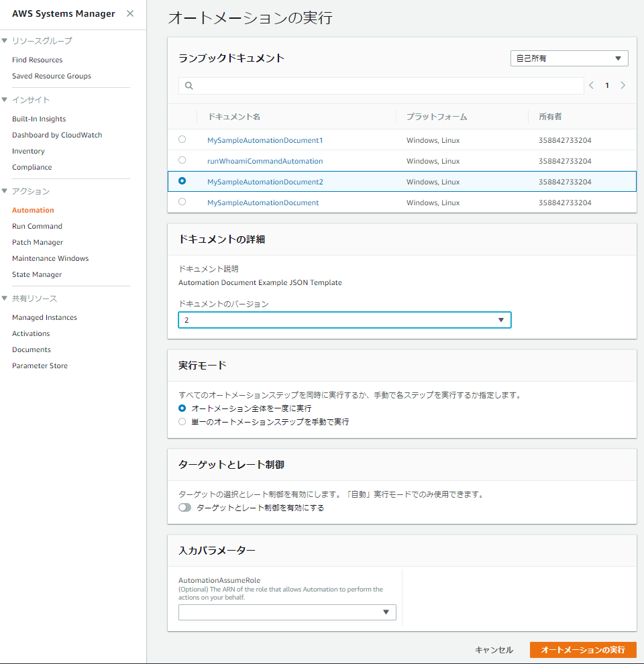Collapse the 共有リソース section
Screen dimensions: 644x664
(5, 298)
